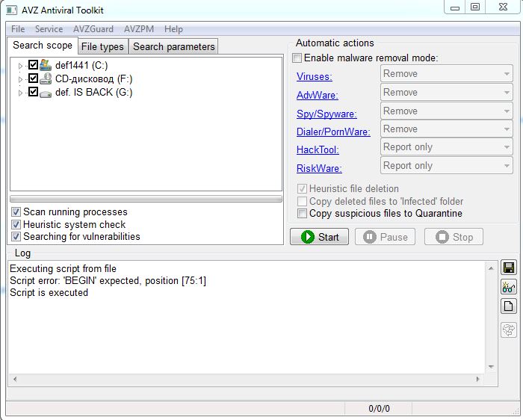Open the Service menu

(49, 29)
